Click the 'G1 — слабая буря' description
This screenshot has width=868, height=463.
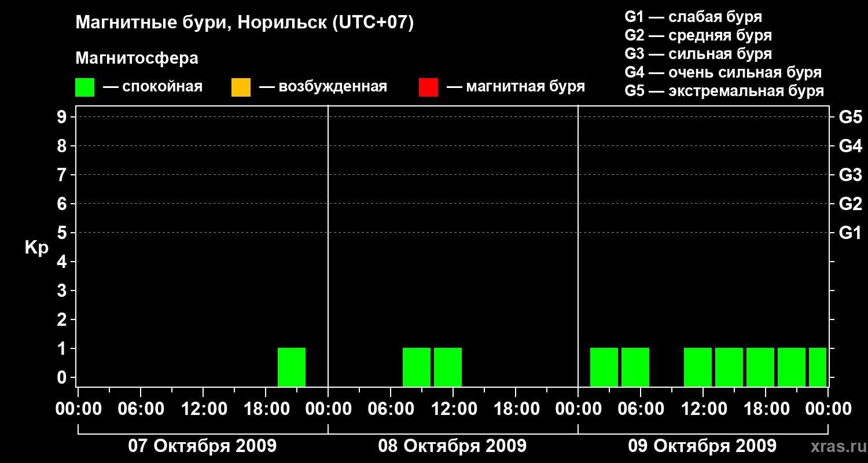693,16
